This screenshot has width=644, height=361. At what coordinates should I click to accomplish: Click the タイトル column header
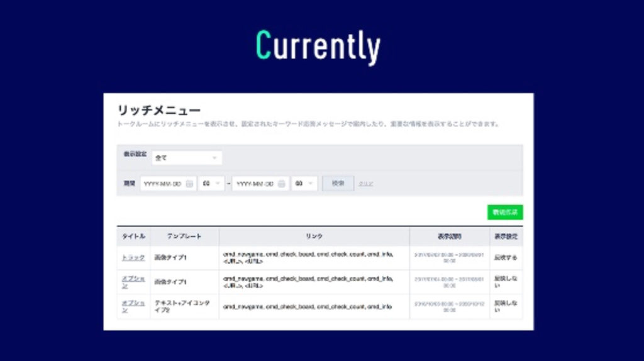(x=133, y=236)
